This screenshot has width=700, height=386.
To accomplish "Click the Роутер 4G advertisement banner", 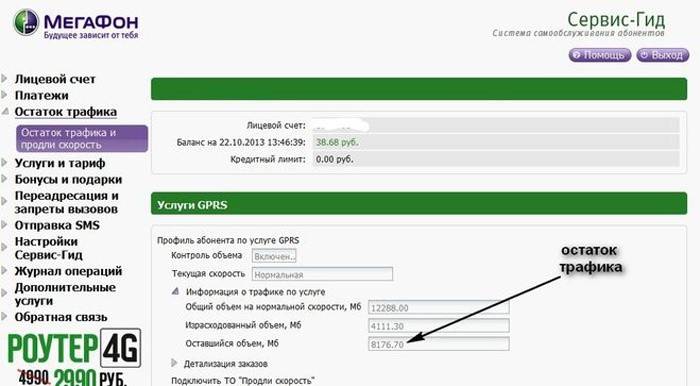I will pos(74,357).
